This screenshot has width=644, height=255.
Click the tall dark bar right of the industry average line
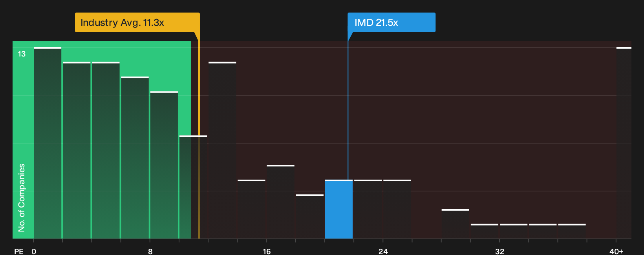coord(222,151)
